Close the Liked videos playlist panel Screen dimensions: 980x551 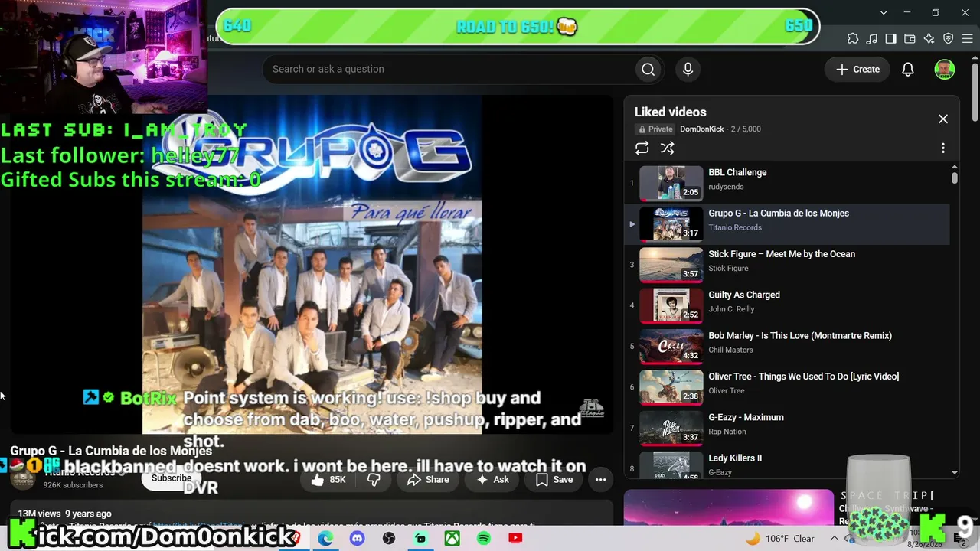tap(942, 119)
